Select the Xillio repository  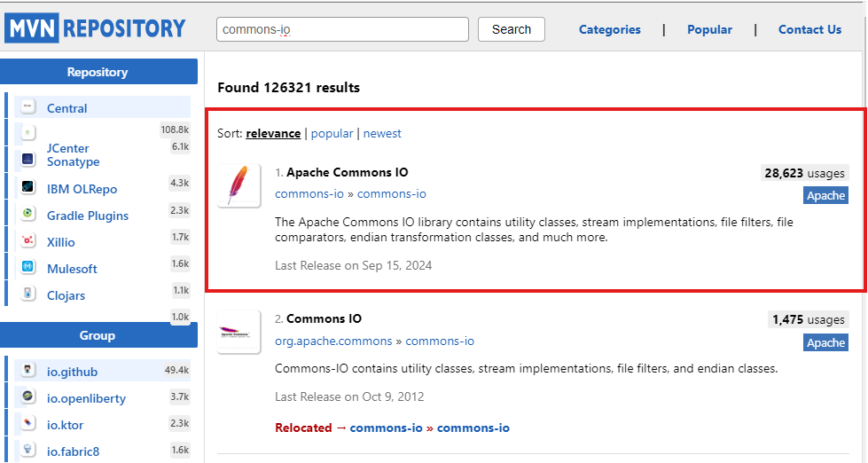[61, 242]
